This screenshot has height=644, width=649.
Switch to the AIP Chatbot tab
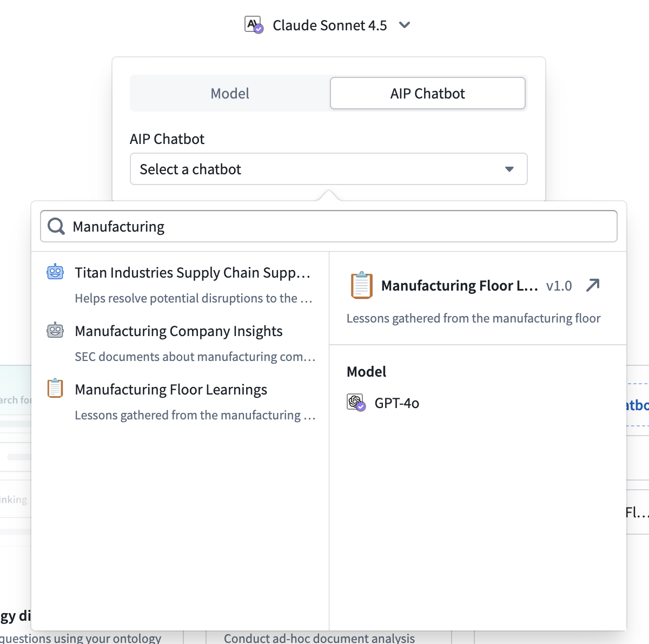click(x=427, y=93)
